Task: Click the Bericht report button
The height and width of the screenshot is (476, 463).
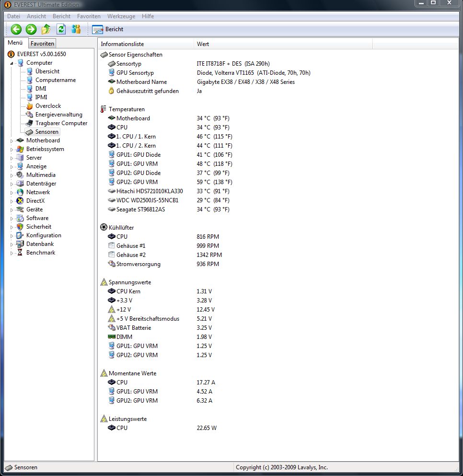Action: click(108, 29)
